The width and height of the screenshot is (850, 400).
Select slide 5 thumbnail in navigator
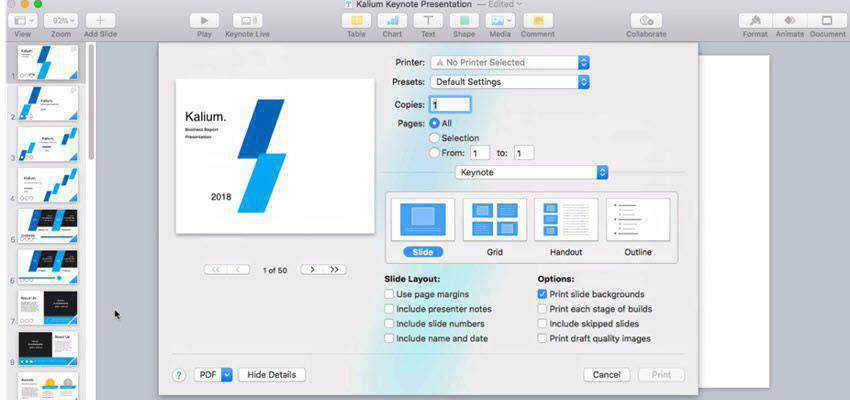pos(48,226)
